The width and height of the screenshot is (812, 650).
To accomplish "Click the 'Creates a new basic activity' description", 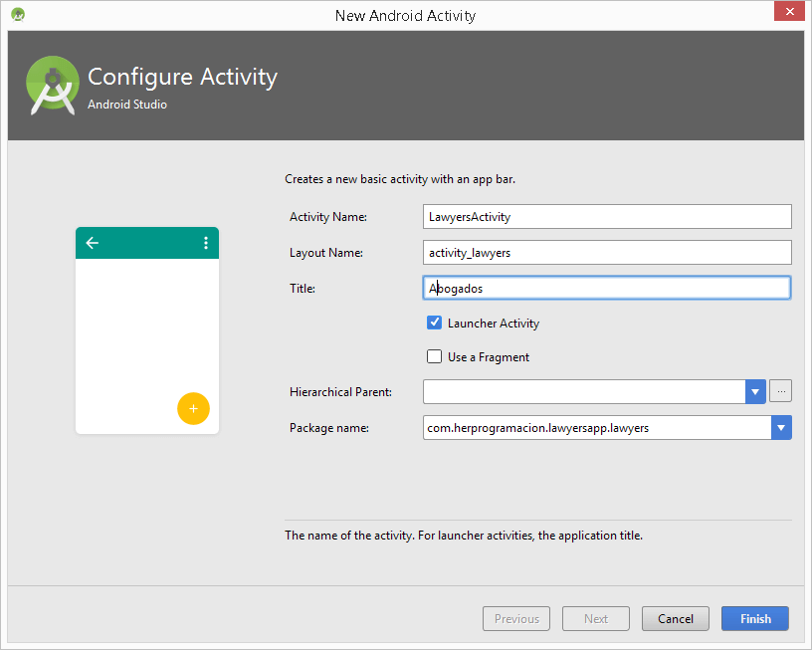I will 400,179.
